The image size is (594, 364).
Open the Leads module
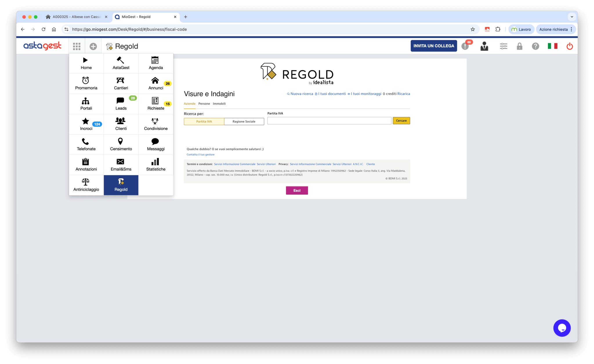pyautogui.click(x=121, y=104)
